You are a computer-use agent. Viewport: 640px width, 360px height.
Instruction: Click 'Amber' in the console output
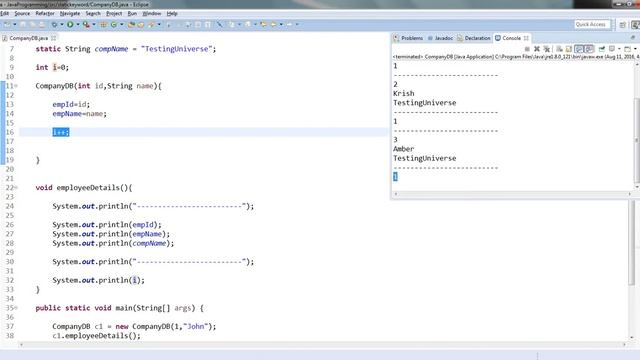404,149
